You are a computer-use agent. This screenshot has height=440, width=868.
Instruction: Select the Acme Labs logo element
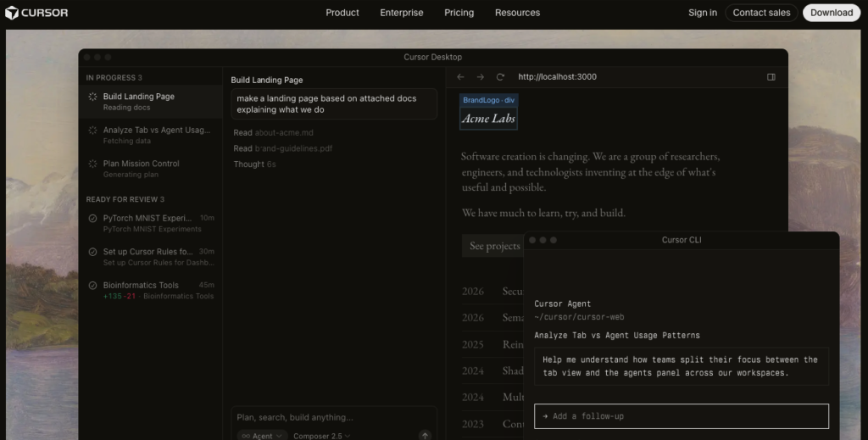pyautogui.click(x=489, y=119)
